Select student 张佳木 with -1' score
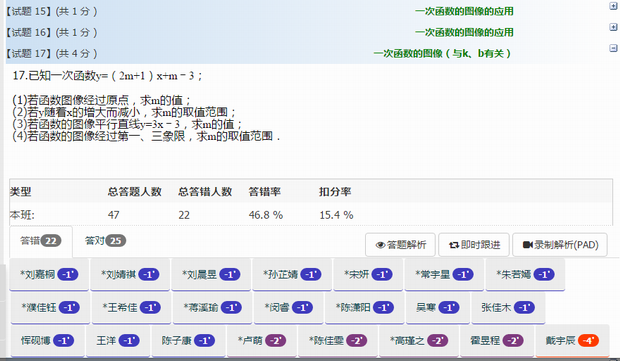This screenshot has width=620, height=361. coord(508,307)
